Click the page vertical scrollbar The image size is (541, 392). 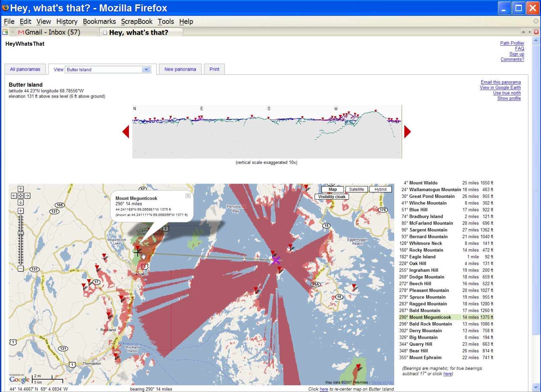coord(536,190)
